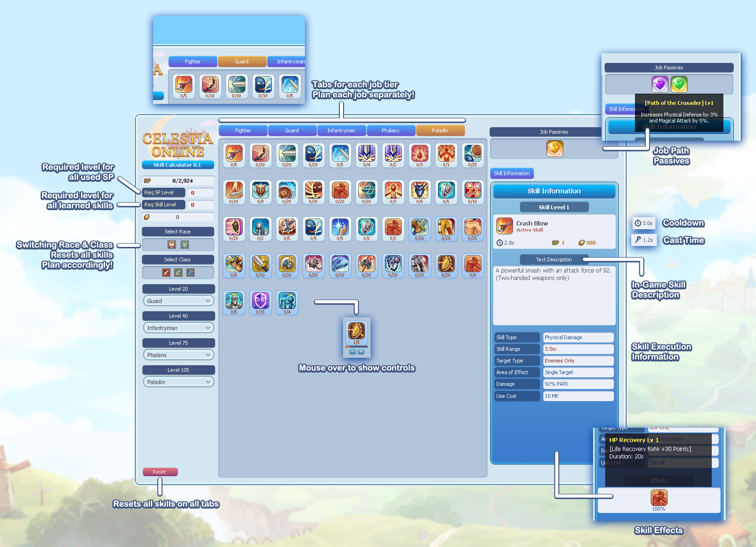Choose the blue staff class icon
This screenshot has height=547, width=756.
point(190,273)
